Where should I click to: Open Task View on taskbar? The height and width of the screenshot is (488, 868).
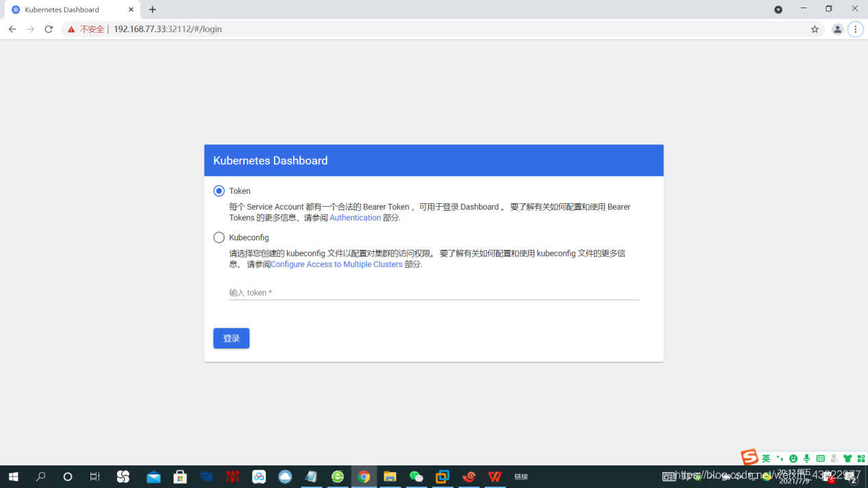click(95, 476)
